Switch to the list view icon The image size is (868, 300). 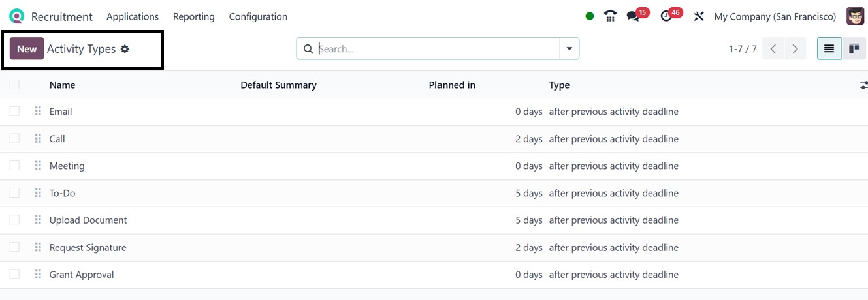(x=829, y=49)
